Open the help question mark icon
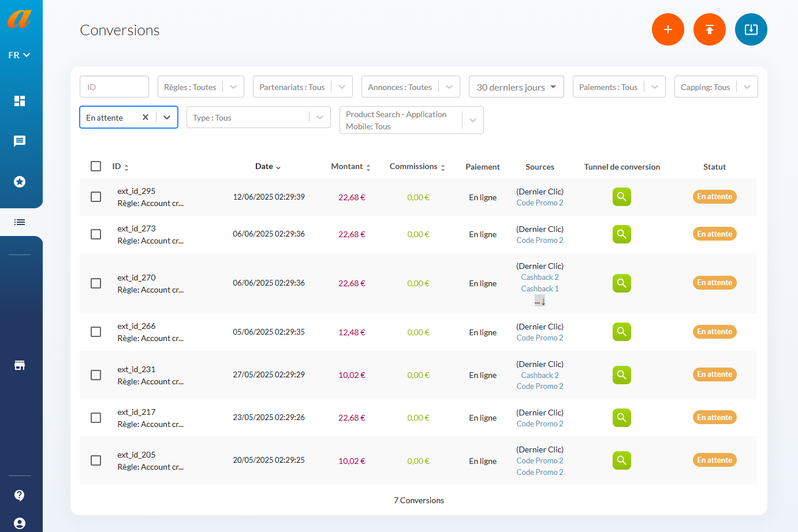The height and width of the screenshot is (532, 798). [20, 495]
